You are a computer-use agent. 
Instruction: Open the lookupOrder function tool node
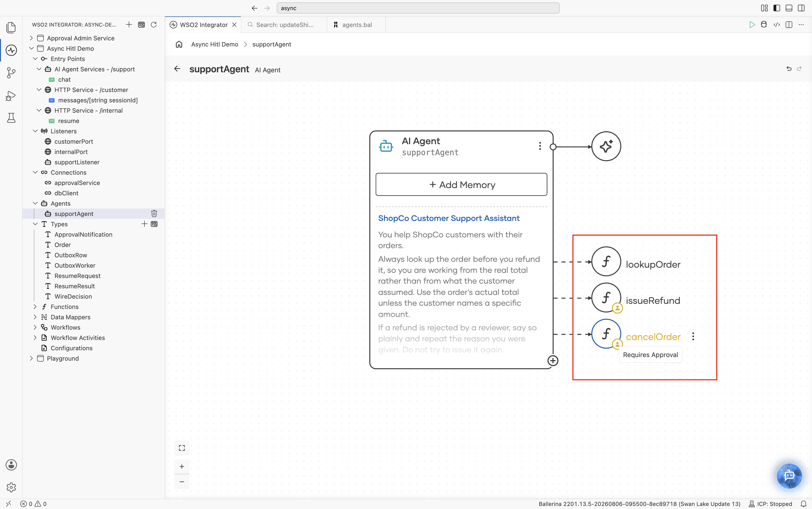(606, 262)
